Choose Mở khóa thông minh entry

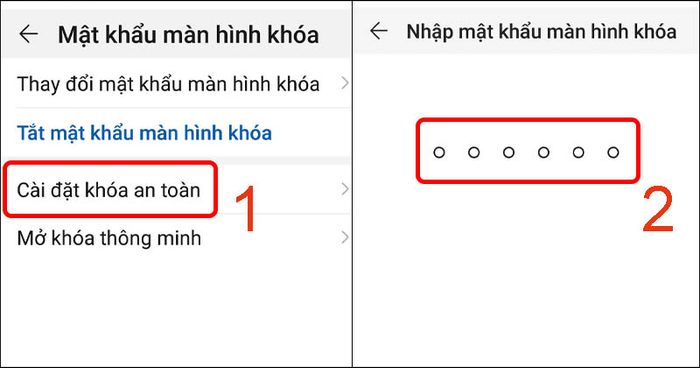pos(176,238)
